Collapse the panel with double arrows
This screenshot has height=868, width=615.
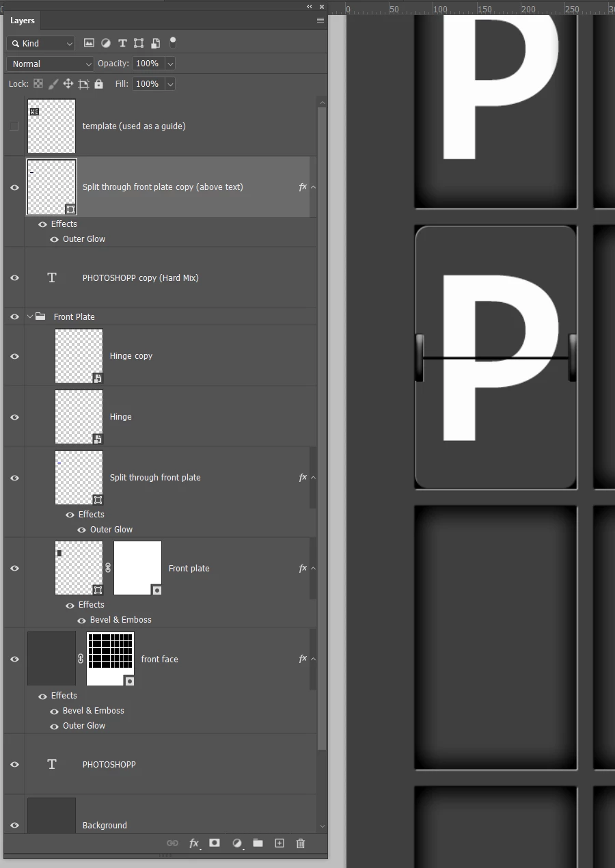tap(310, 7)
